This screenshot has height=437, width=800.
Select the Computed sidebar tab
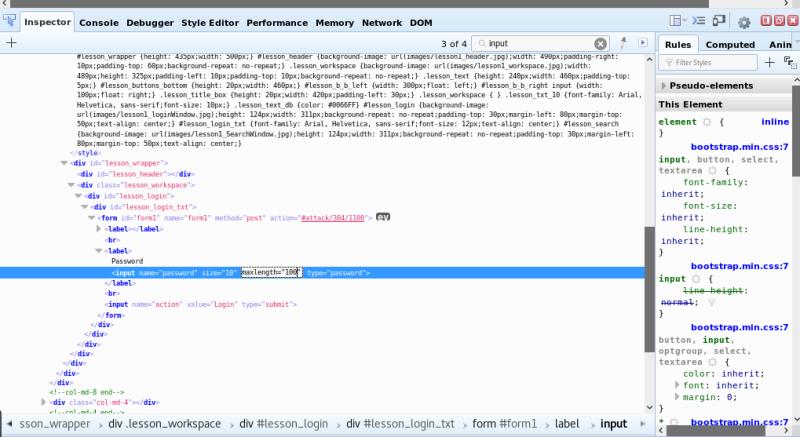(730, 45)
